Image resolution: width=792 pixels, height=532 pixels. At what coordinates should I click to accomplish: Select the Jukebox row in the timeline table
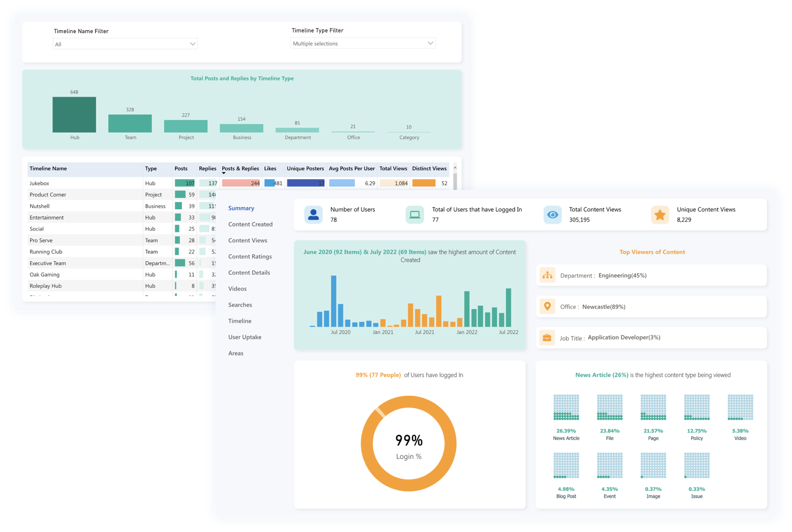[84, 183]
